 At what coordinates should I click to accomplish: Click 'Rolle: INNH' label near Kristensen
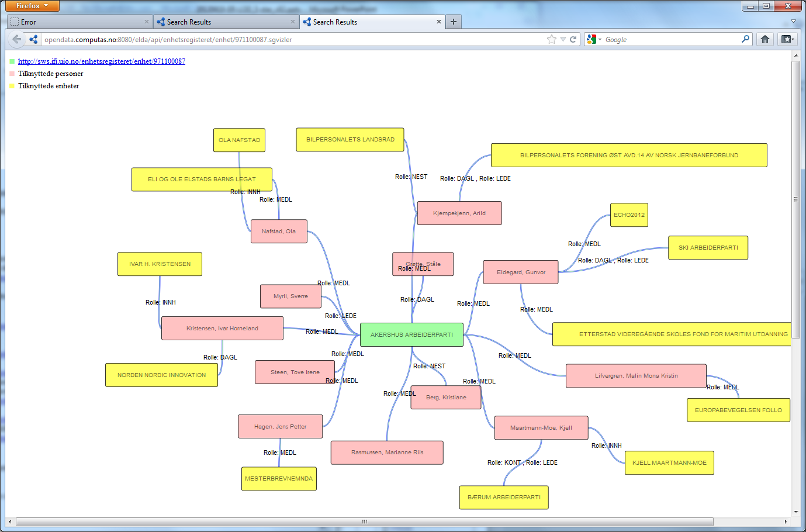click(x=161, y=302)
